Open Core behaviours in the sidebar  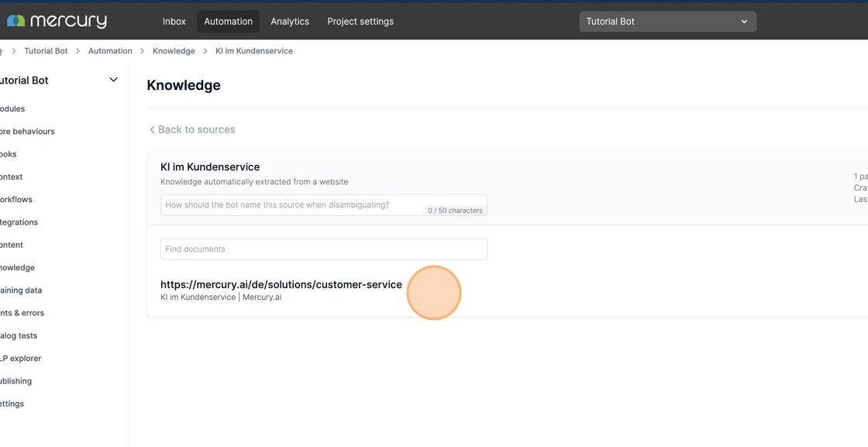[x=27, y=132]
